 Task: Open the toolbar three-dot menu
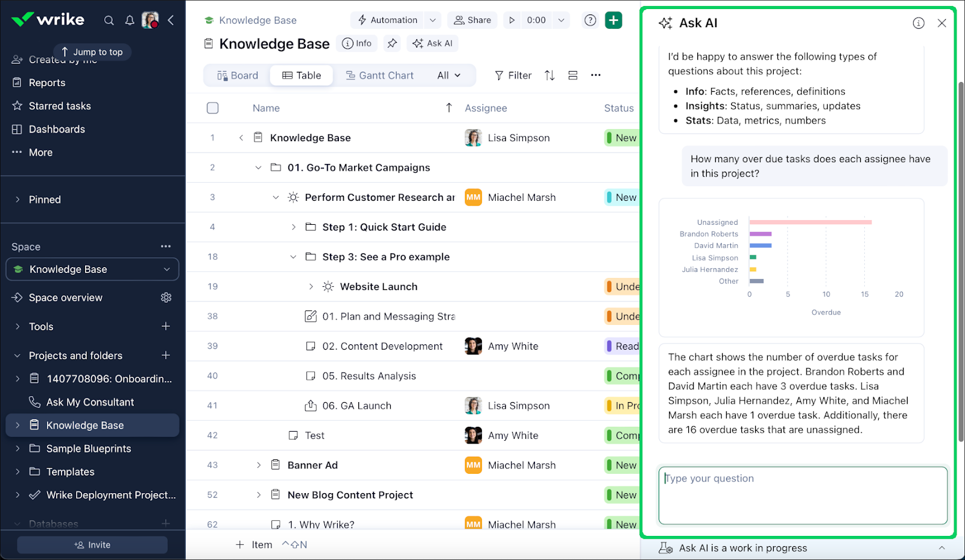[x=596, y=75]
